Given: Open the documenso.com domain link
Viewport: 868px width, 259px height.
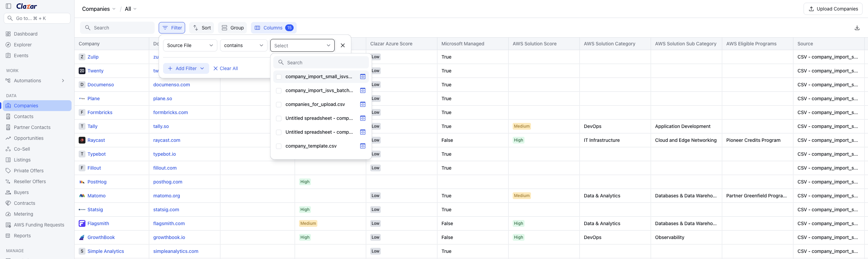Looking at the screenshot, I should (x=172, y=85).
